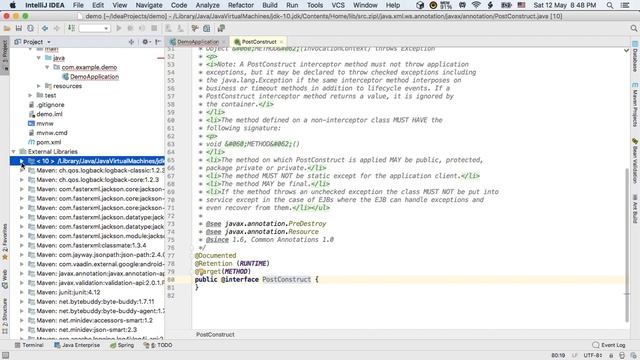Open Structure side tab
Image resolution: width=640 pixels, height=360 pixels.
[5, 316]
